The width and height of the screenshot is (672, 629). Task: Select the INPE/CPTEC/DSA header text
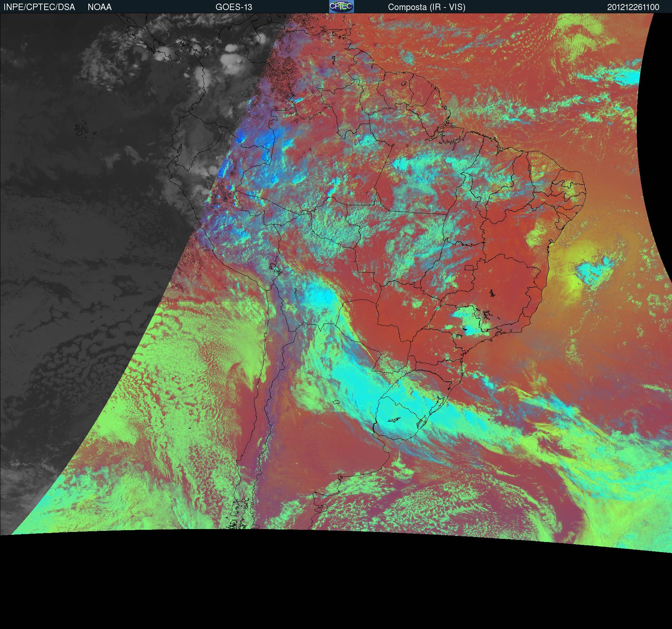tap(39, 7)
